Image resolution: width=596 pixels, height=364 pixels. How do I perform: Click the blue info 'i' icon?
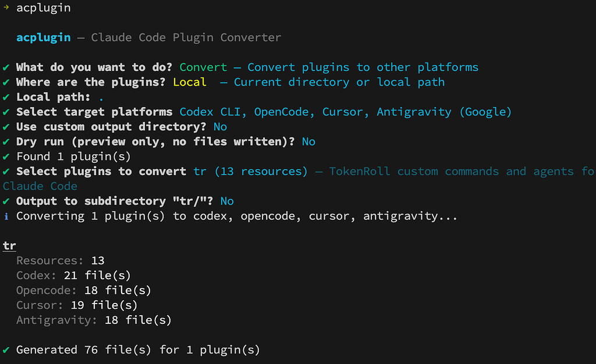(x=6, y=216)
